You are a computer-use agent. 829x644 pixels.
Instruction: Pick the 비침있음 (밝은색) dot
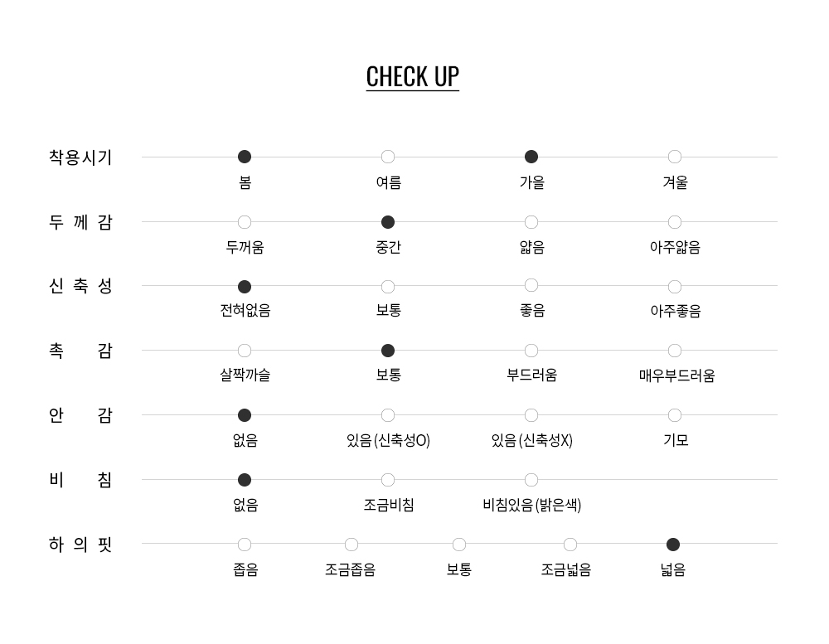coord(531,480)
